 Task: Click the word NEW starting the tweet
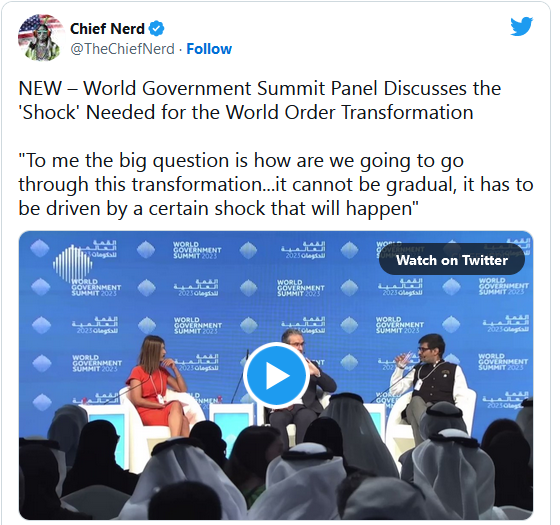pos(40,88)
